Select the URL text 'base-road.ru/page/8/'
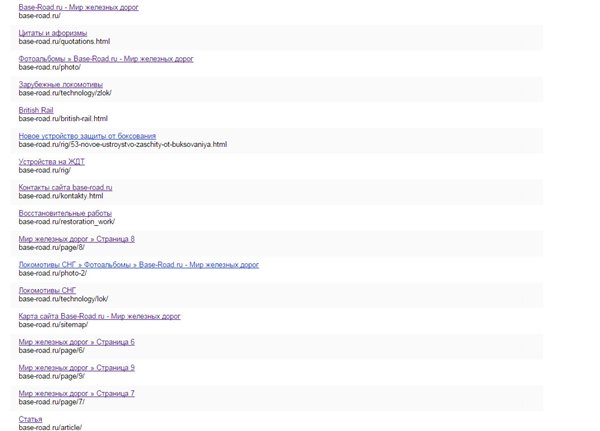Image resolution: width=600 pixels, height=431 pixels. point(52,247)
